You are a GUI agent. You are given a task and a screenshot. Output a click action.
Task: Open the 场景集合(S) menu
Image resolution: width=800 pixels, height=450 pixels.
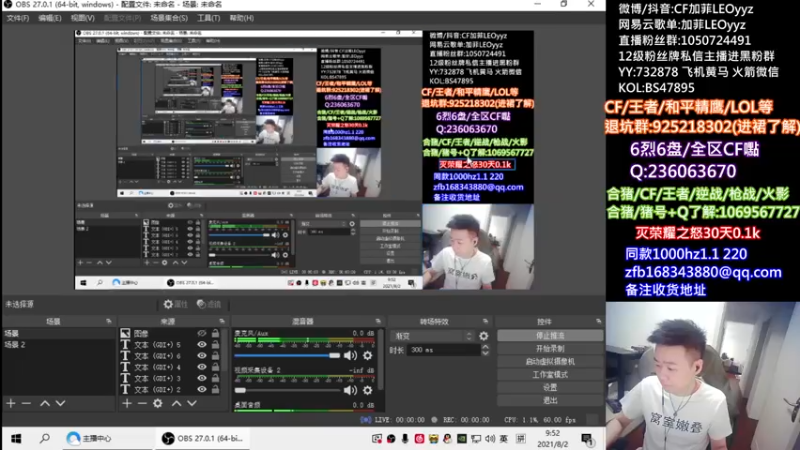click(x=169, y=18)
